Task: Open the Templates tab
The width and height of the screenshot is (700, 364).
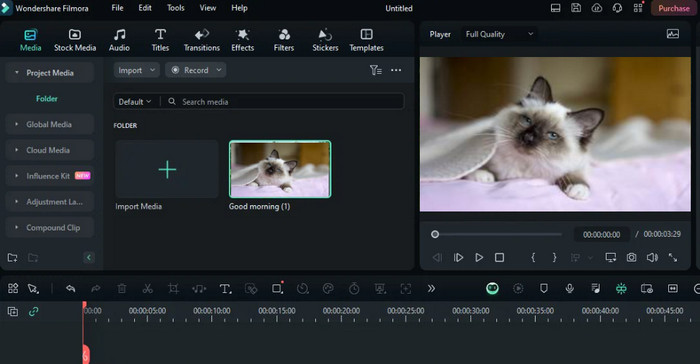Action: tap(367, 40)
